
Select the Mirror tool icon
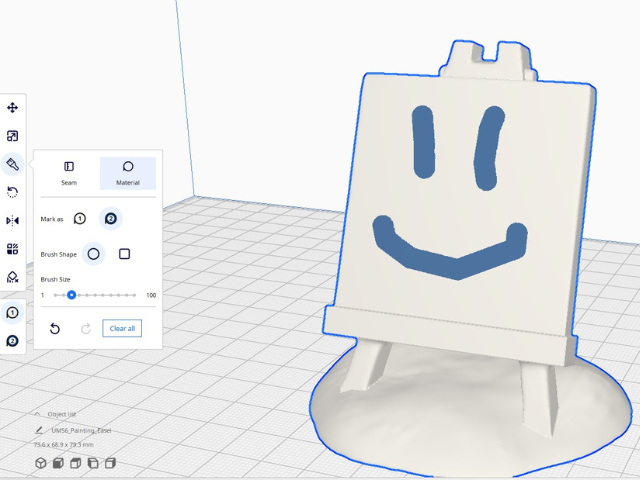tap(12, 221)
